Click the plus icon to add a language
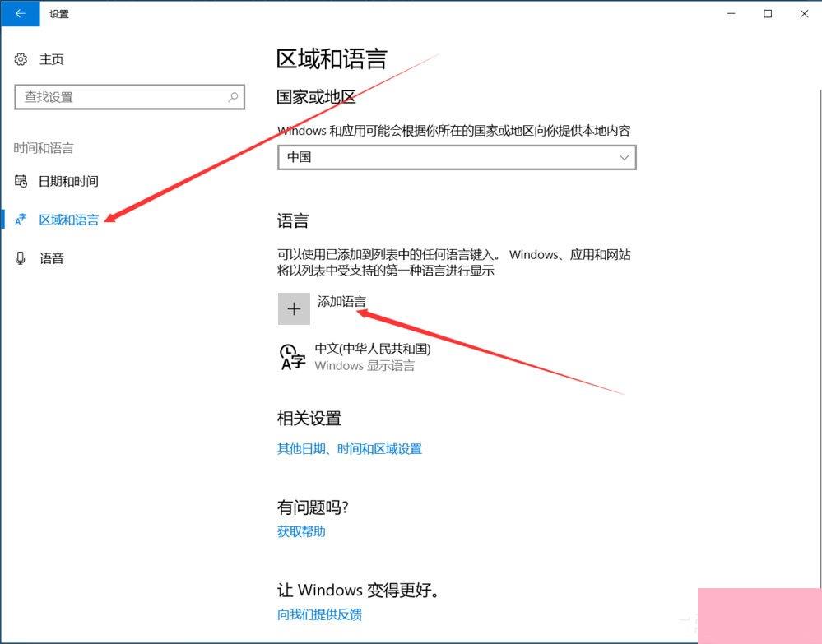 (294, 308)
